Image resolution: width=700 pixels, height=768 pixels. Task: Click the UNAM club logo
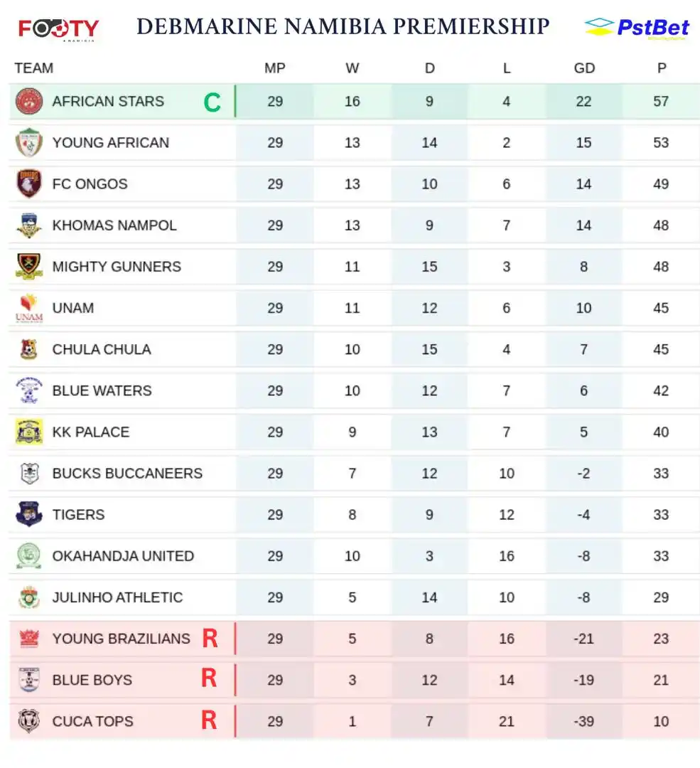[29, 308]
